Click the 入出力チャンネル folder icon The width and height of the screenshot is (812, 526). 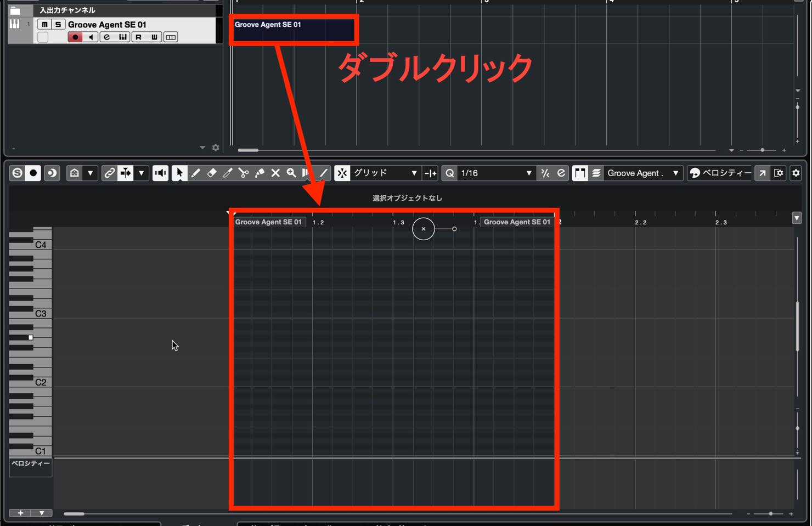tap(15, 10)
